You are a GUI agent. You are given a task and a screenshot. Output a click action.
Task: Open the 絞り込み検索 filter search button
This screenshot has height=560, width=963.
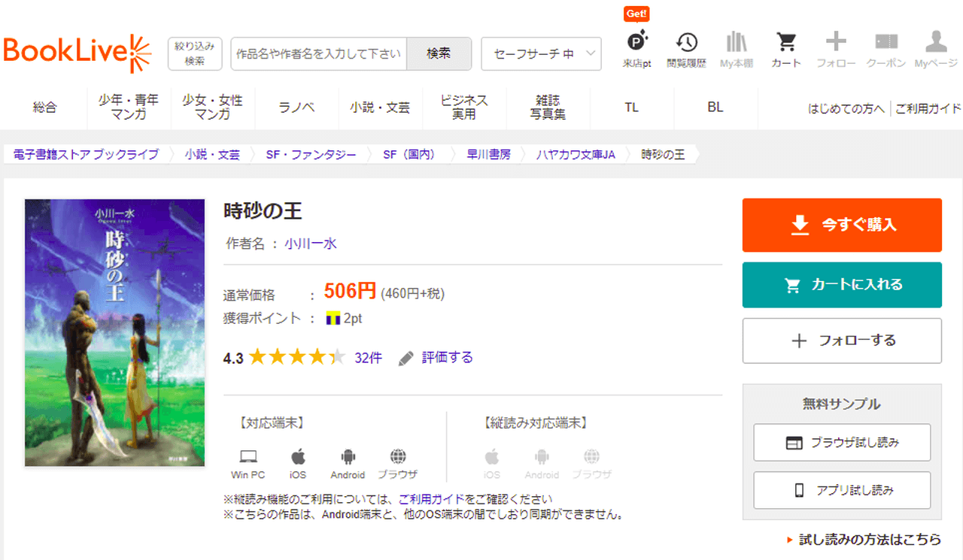click(x=195, y=54)
